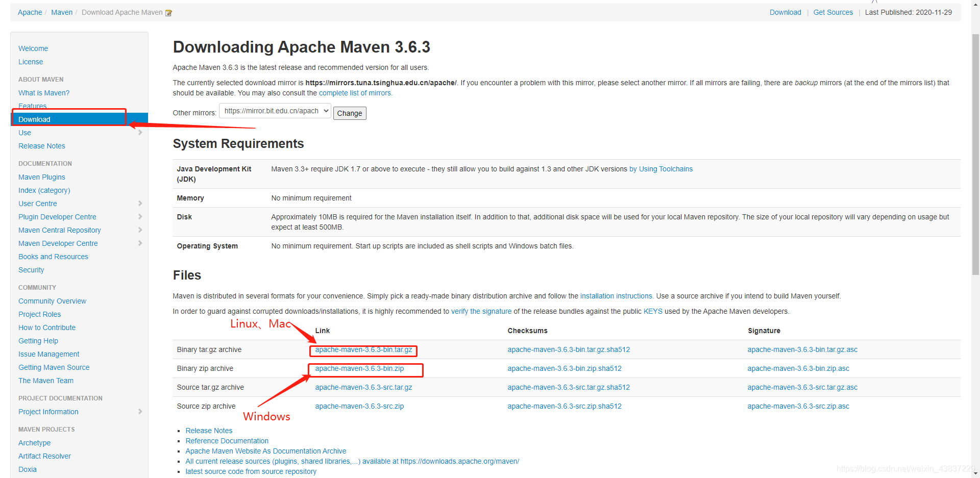This screenshot has width=980, height=478.
Task: Open apache-maven-3.6.3-bin.tar.gz.asc signature
Action: tap(802, 349)
